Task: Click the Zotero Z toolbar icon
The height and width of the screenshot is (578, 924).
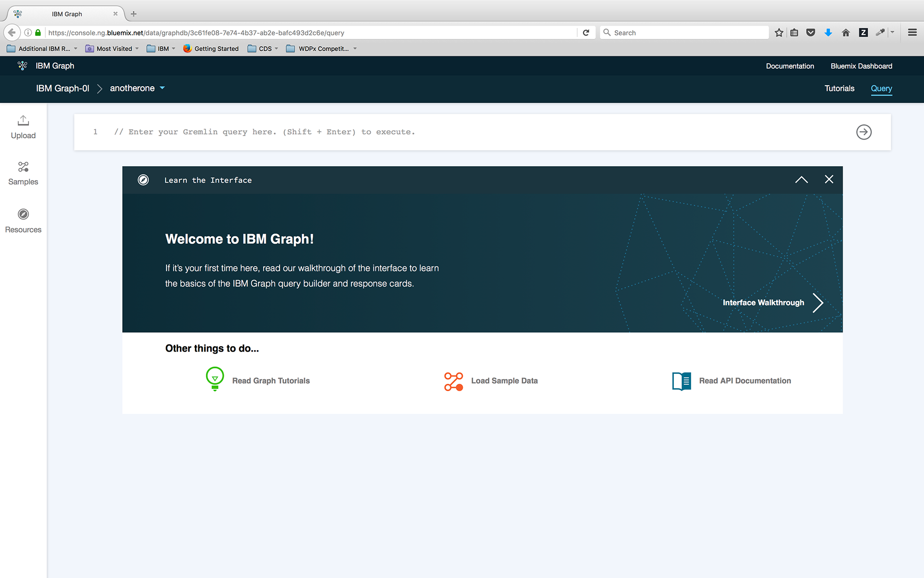Action: [x=863, y=33]
